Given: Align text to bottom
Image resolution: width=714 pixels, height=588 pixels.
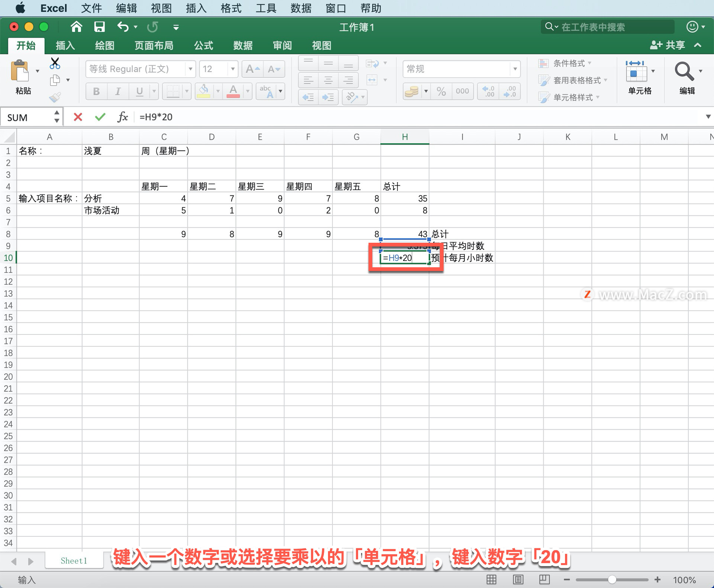Looking at the screenshot, I should point(348,63).
